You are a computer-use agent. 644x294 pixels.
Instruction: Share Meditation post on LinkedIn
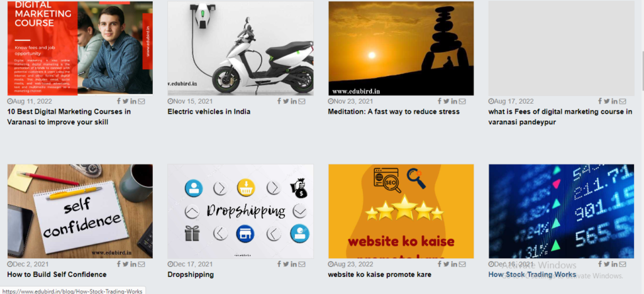[454, 101]
